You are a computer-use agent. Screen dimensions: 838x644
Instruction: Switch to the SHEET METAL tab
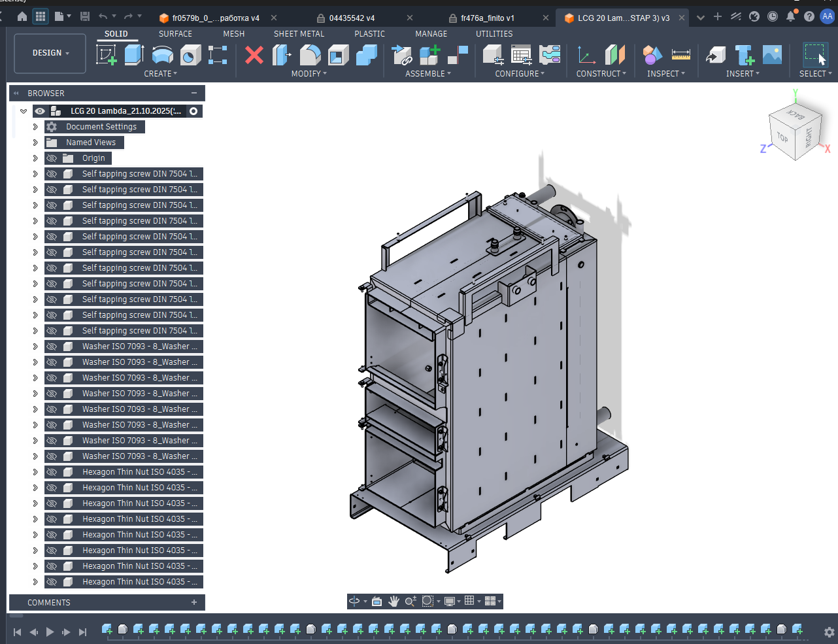pyautogui.click(x=299, y=34)
